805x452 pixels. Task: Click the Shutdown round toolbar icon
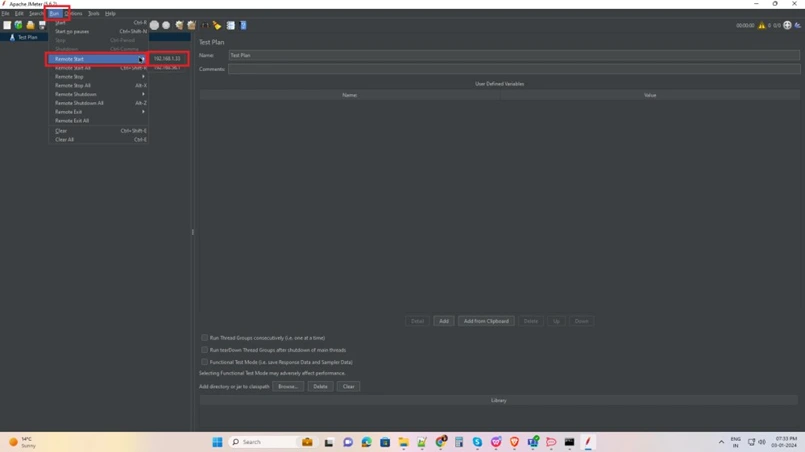pyautogui.click(x=166, y=25)
